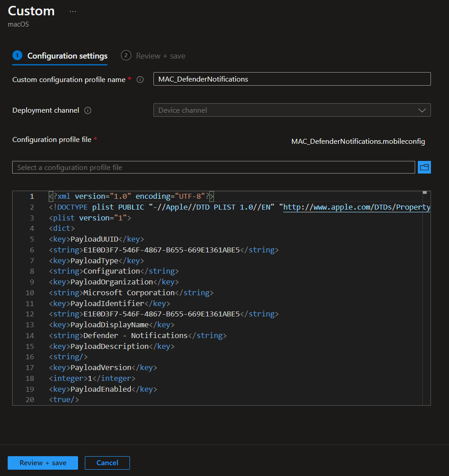Click the Cancel button
The height and width of the screenshot is (476, 449).
click(107, 463)
